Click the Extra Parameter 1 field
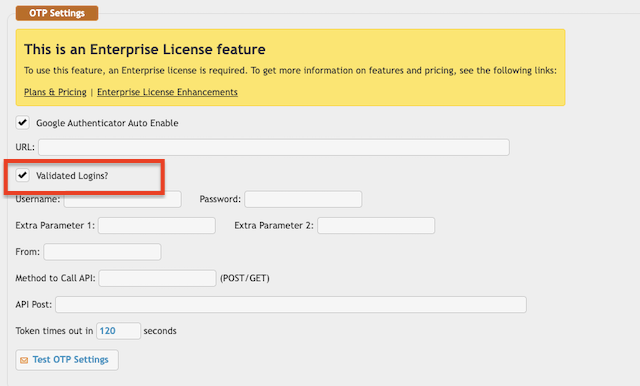 pos(157,226)
